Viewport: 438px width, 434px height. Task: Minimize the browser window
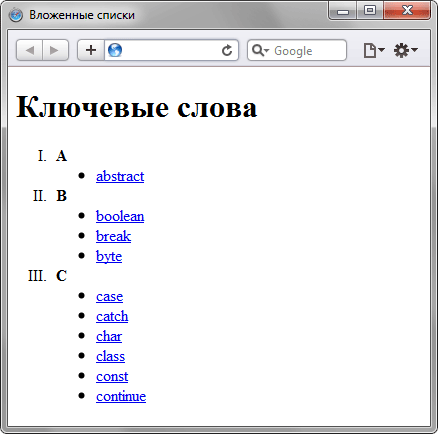click(343, 11)
